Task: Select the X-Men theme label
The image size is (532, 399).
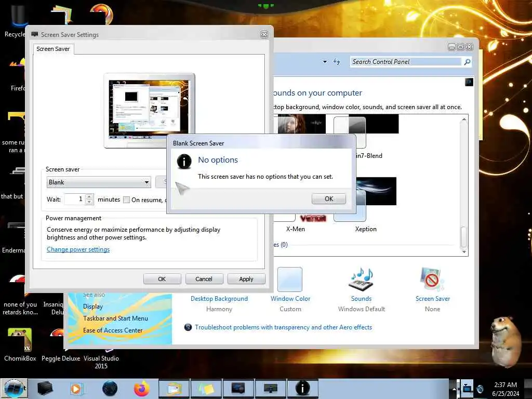Action: coord(296,229)
